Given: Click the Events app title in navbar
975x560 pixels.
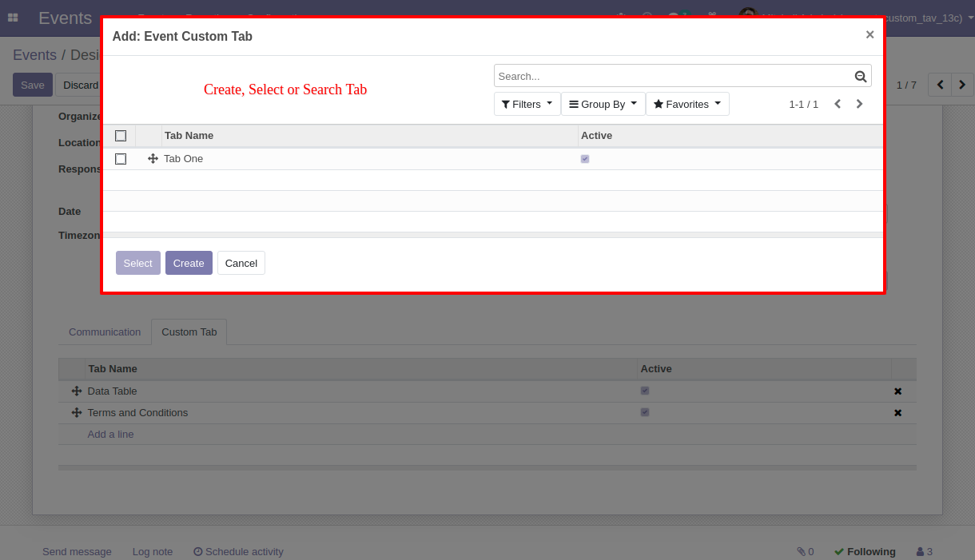Looking at the screenshot, I should (66, 18).
